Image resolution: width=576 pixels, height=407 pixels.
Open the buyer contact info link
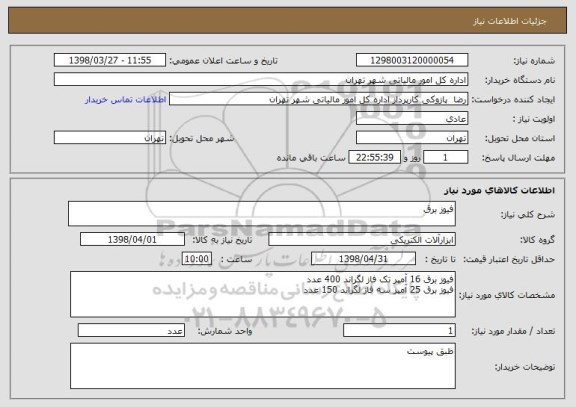click(x=126, y=100)
